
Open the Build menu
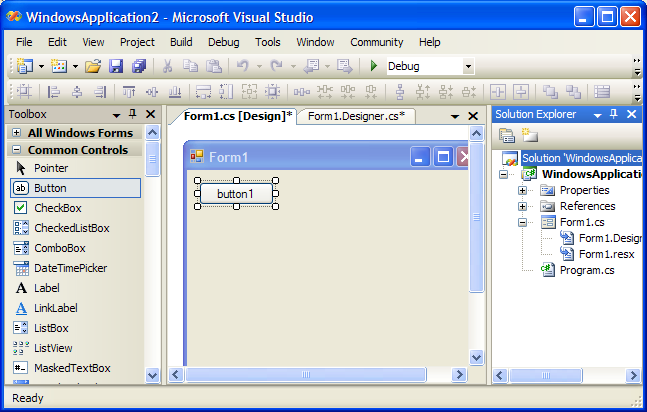(181, 42)
